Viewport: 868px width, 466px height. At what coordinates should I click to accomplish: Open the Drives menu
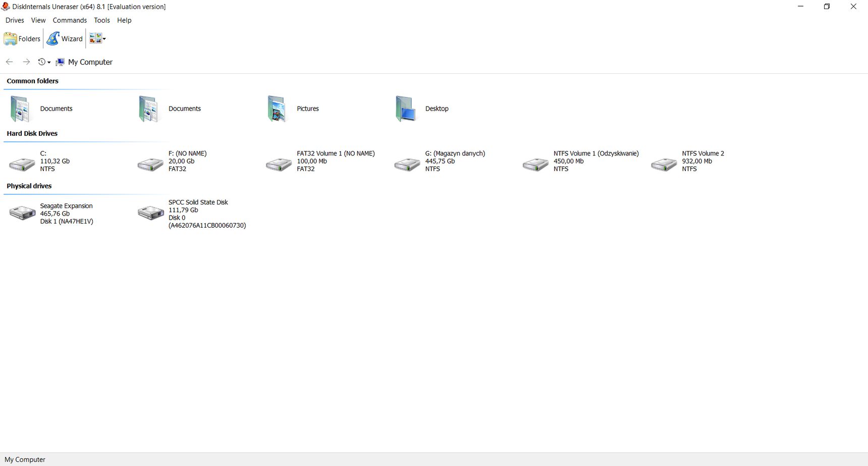point(15,20)
